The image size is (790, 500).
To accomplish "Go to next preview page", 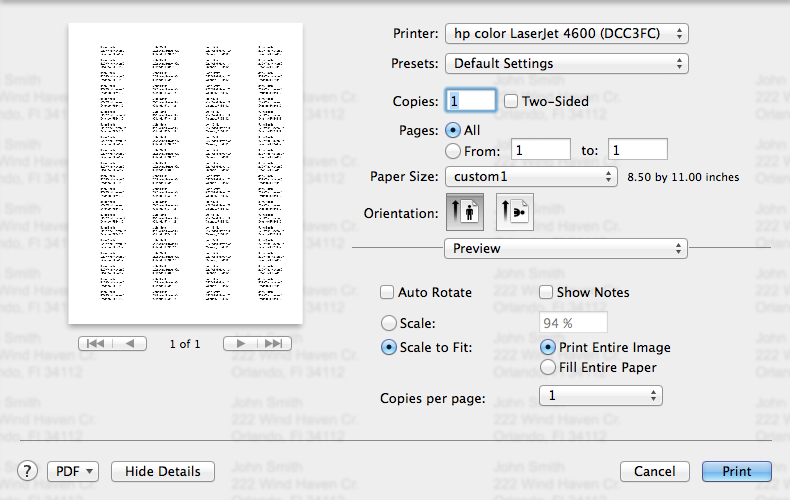I will 240,344.
